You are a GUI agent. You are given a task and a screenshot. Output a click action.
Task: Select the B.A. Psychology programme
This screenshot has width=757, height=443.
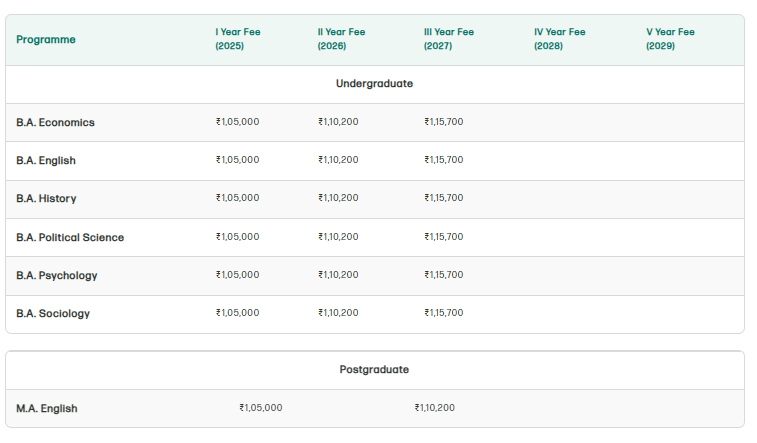(x=57, y=276)
